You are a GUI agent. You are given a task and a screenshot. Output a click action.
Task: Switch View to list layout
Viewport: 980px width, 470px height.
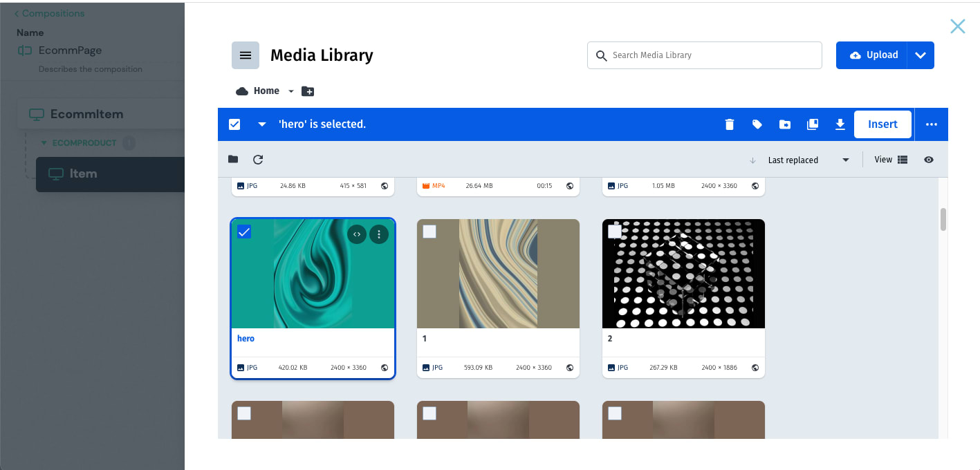click(902, 160)
